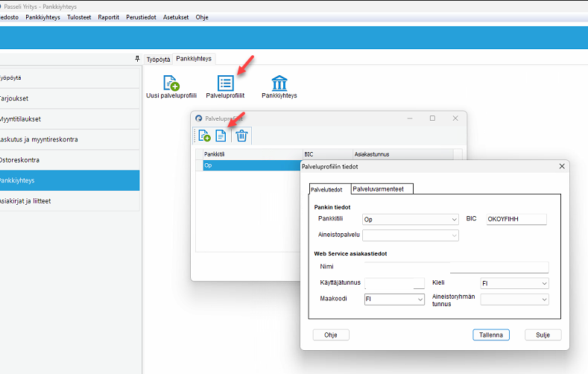Select Työpöytä in the sidebar
588x374 pixels.
point(70,78)
